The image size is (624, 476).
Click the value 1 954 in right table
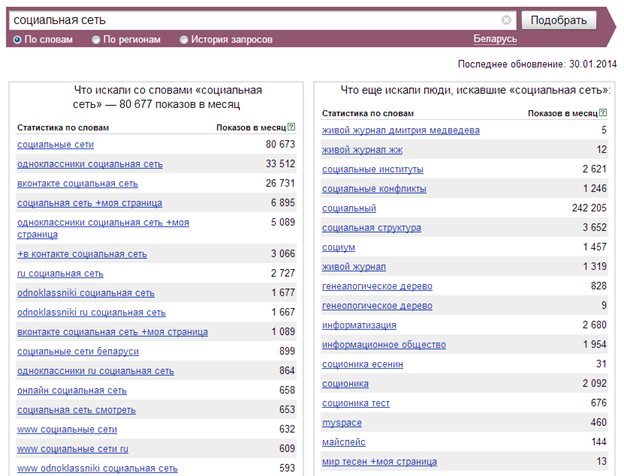coord(595,344)
